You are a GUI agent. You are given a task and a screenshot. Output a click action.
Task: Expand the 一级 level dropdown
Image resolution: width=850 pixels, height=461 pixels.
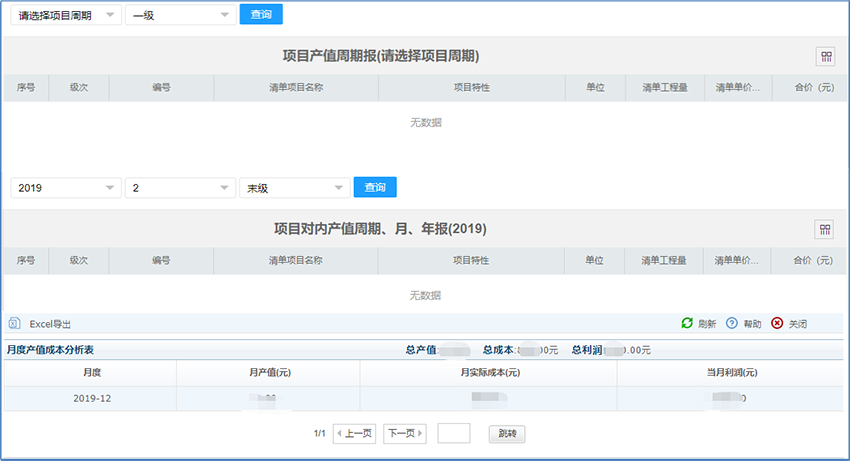tap(180, 15)
